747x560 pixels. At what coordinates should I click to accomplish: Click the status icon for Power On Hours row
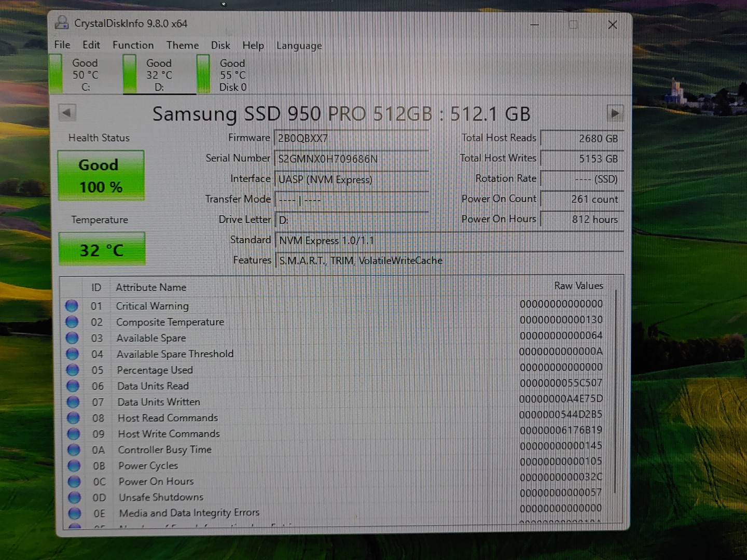[x=75, y=481]
